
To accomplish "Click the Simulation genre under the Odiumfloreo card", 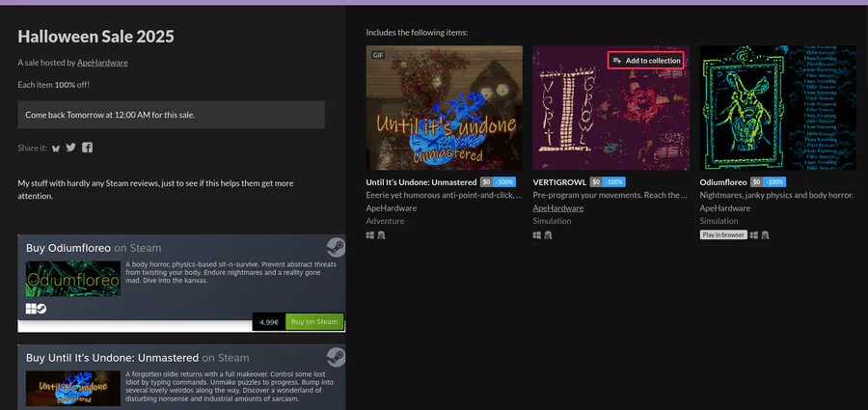I will pyautogui.click(x=719, y=221).
